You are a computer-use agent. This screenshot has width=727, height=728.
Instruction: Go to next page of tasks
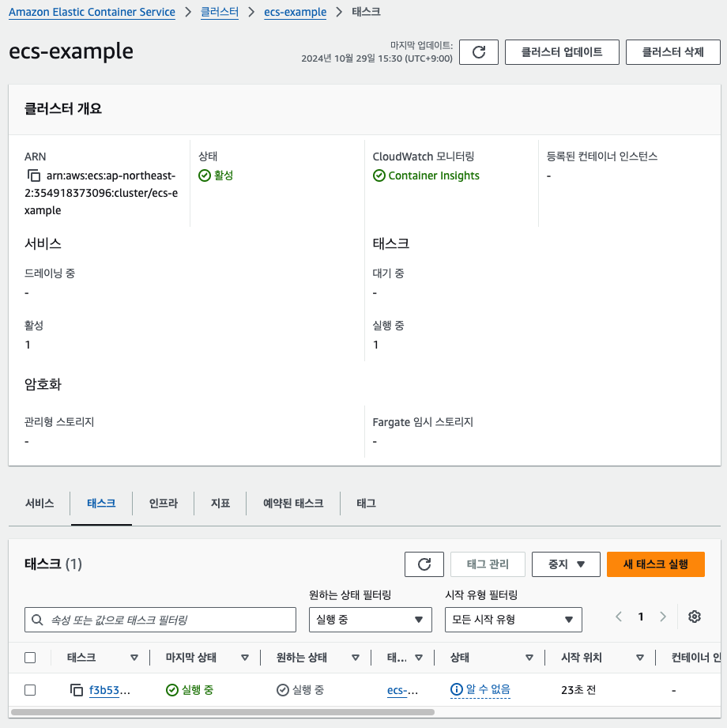point(663,617)
